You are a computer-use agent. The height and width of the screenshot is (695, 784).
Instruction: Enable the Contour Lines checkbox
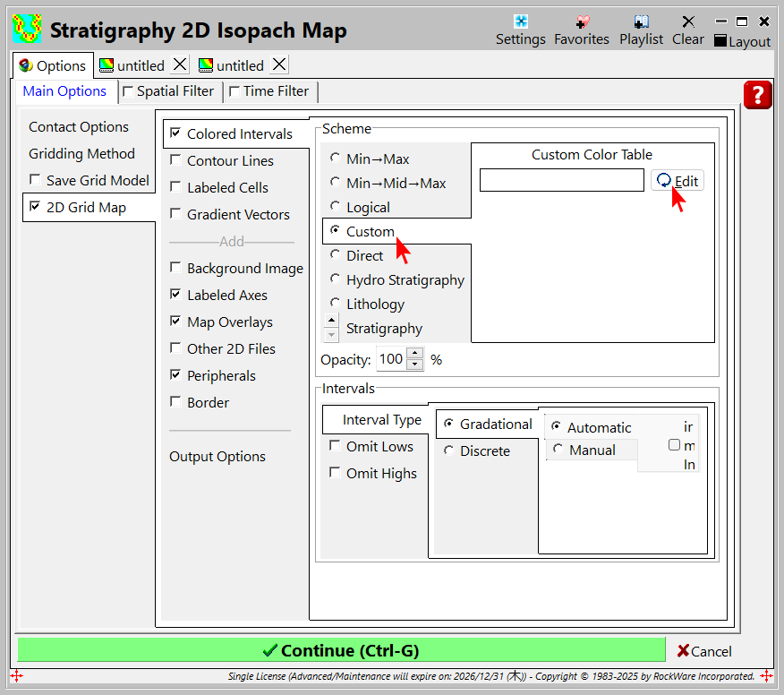coord(176,161)
